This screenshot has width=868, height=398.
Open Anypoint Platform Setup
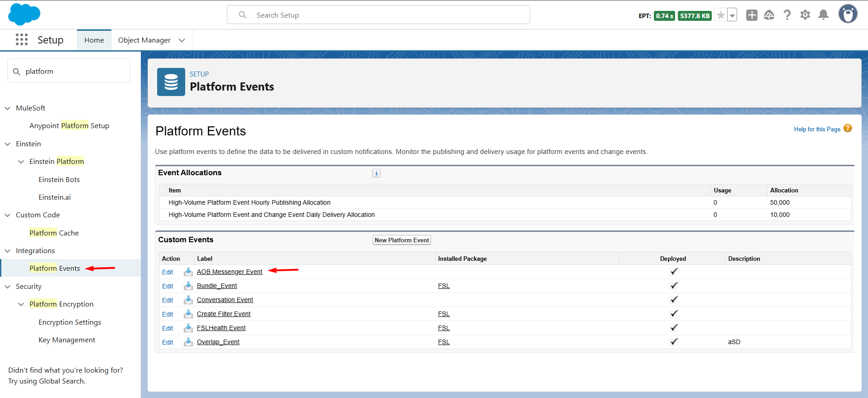(69, 125)
